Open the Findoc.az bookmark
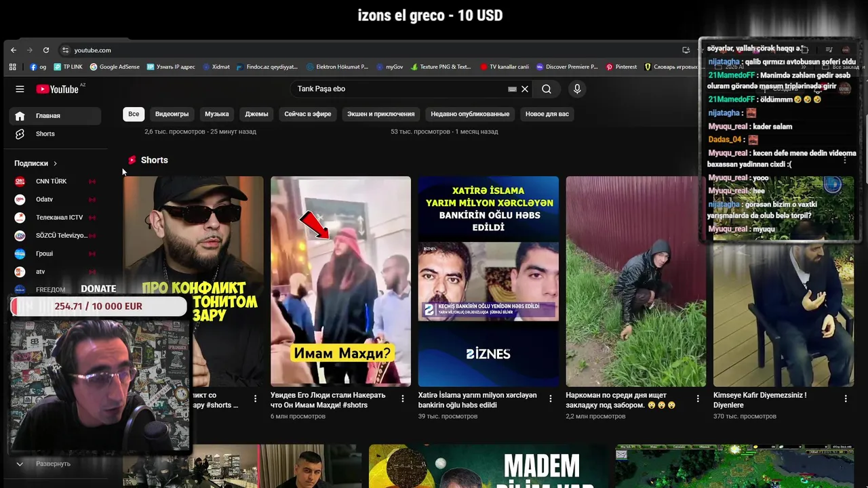Screen dimensions: 868x488 click(x=267, y=67)
